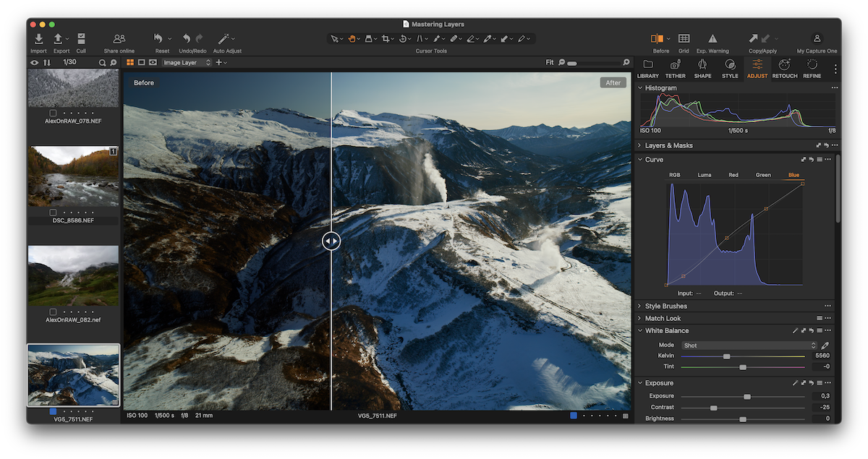868x459 pixels.
Task: Open the Histogram panel options menu
Action: 835,88
